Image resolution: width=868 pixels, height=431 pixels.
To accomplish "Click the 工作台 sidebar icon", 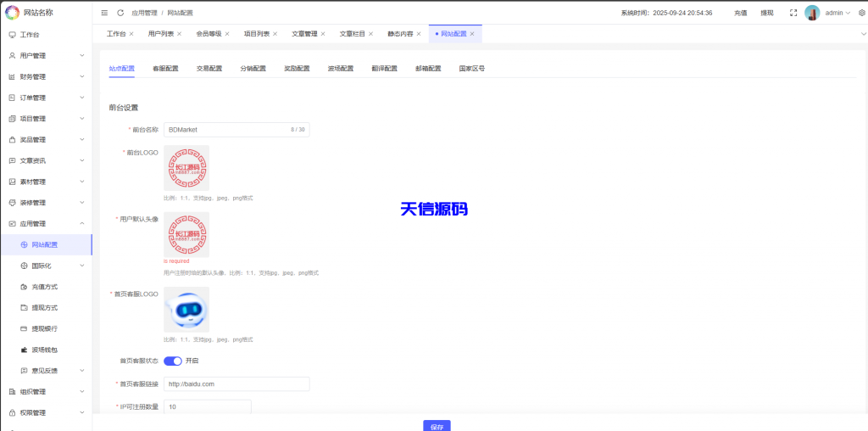I will 12,35.
